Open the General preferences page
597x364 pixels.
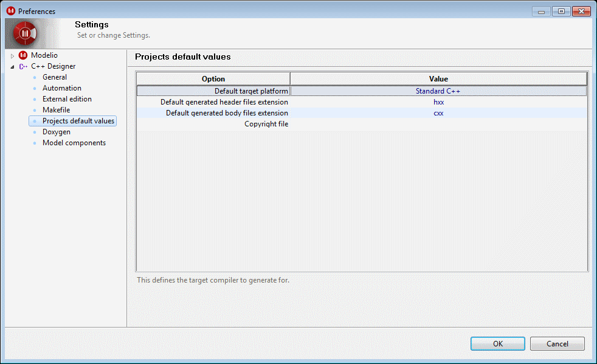(55, 77)
